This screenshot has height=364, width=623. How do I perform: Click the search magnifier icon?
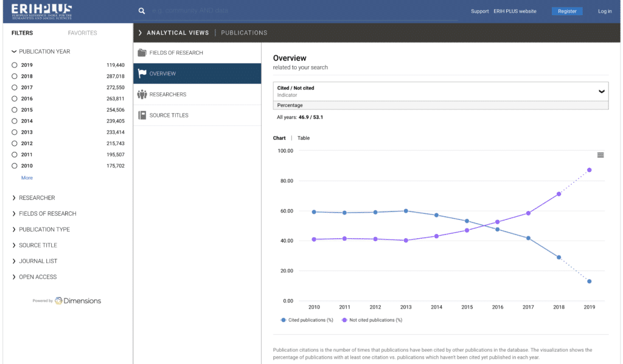coord(142,11)
